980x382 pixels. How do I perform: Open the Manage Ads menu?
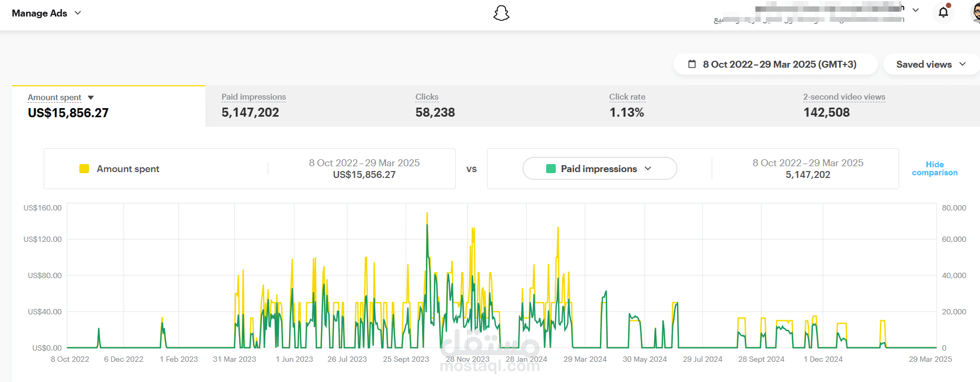click(46, 13)
